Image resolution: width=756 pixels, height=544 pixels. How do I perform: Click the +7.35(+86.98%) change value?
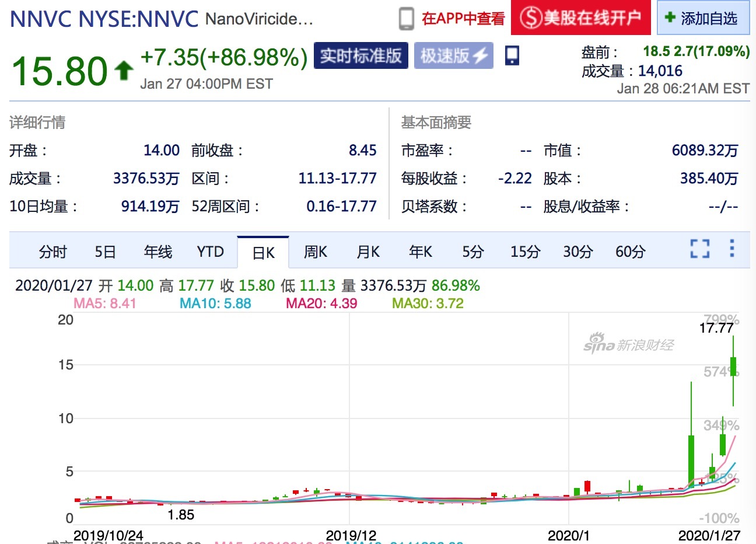point(224,57)
